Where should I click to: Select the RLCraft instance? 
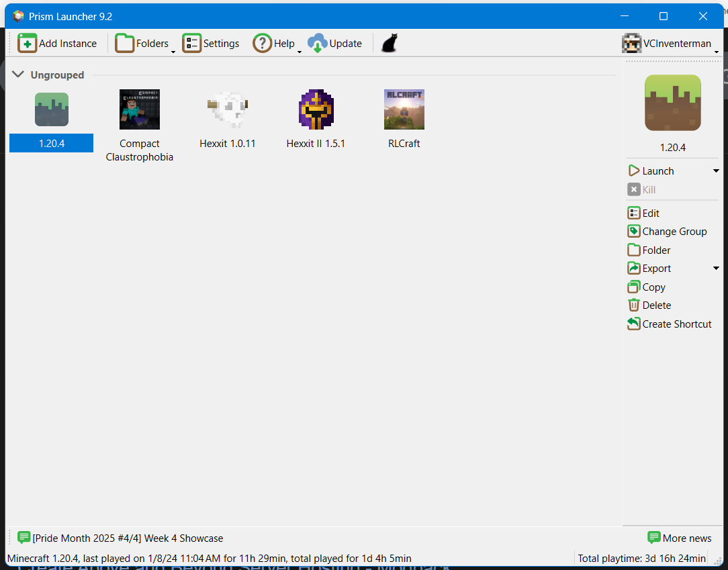404,110
